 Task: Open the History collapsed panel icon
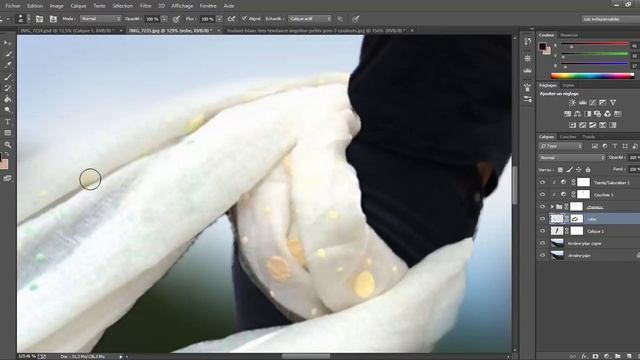pyautogui.click(x=527, y=42)
